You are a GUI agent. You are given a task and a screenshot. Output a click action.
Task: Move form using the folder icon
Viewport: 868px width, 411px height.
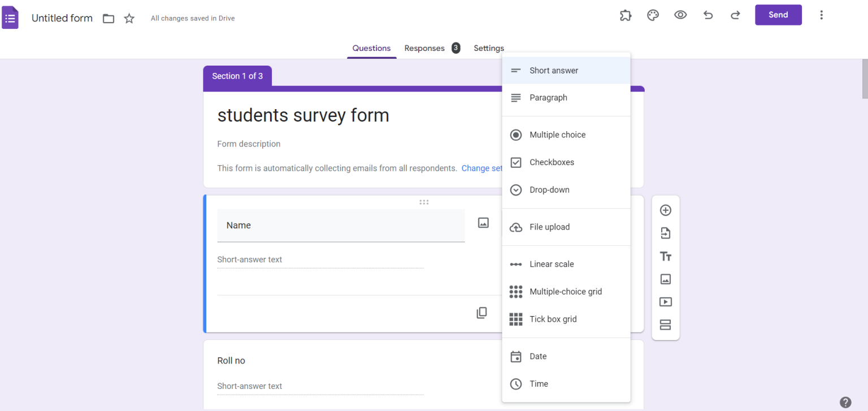click(x=108, y=19)
